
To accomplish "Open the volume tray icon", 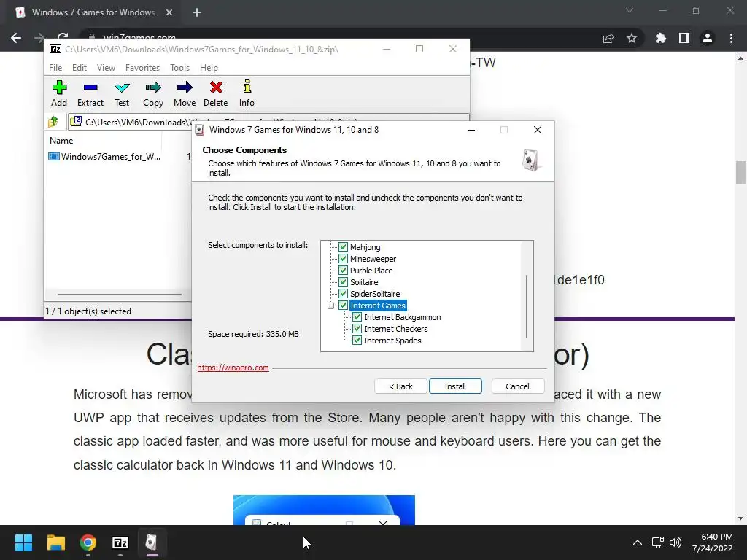I will pyautogui.click(x=675, y=542).
